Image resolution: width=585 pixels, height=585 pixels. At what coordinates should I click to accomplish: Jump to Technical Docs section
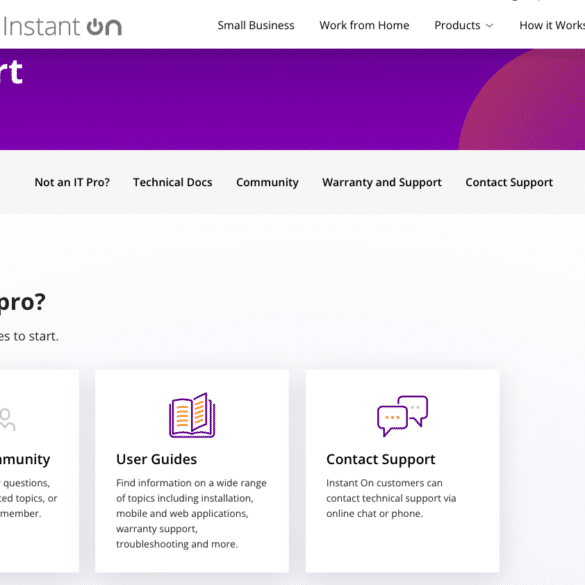[173, 182]
